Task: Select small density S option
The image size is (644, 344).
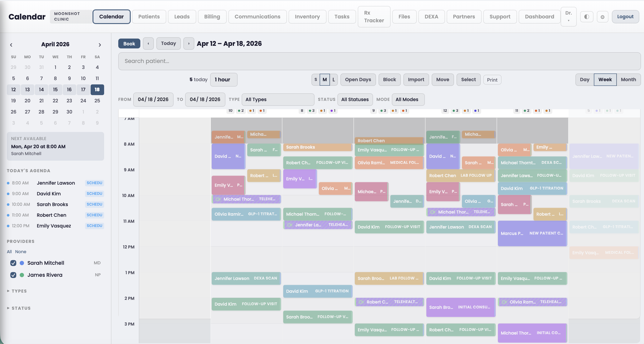Action: [x=316, y=79]
